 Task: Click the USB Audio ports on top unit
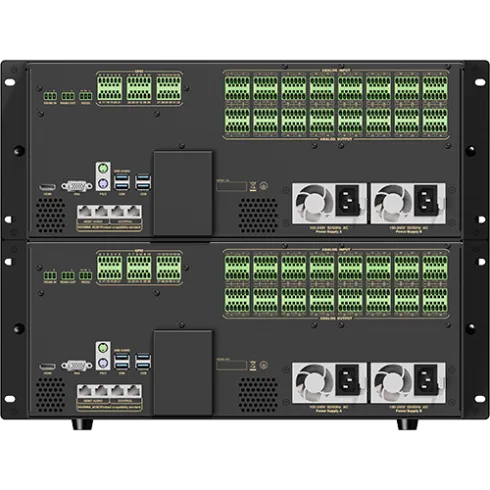click(x=122, y=182)
